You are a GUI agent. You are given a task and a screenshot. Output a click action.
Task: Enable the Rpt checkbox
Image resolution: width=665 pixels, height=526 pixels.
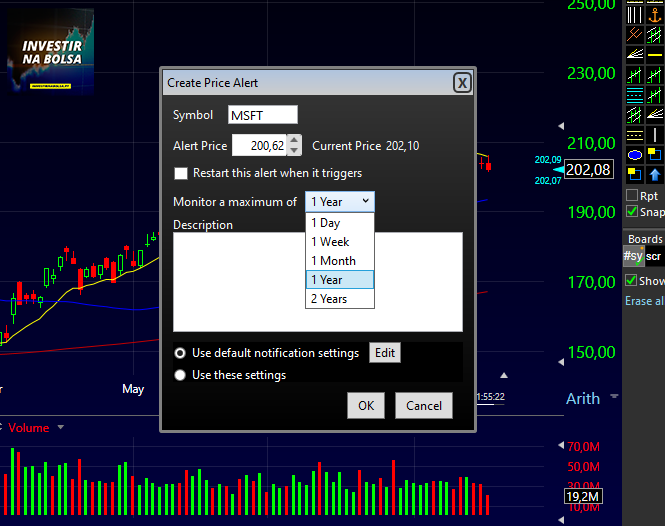coord(632,195)
